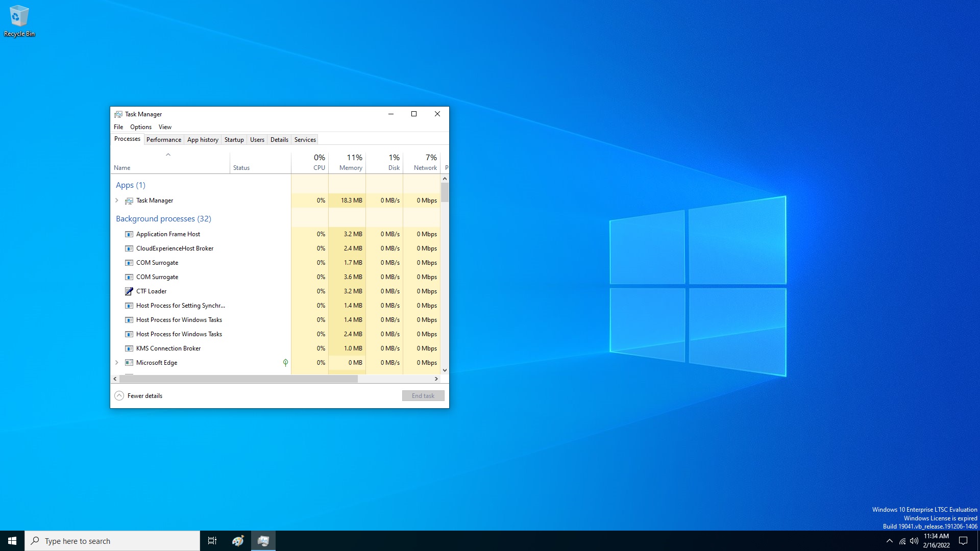The height and width of the screenshot is (551, 980).
Task: Open the volume speaker tray icon
Action: tap(914, 541)
